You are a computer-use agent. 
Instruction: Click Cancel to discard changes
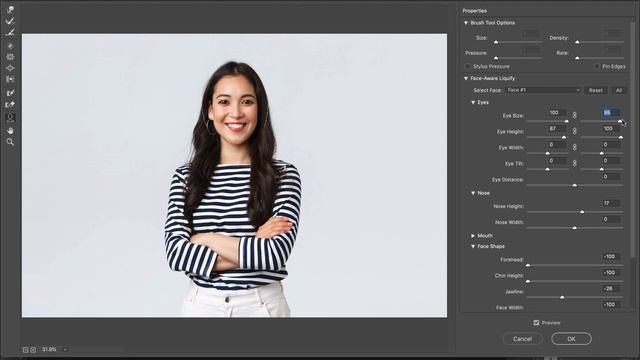pyautogui.click(x=522, y=339)
